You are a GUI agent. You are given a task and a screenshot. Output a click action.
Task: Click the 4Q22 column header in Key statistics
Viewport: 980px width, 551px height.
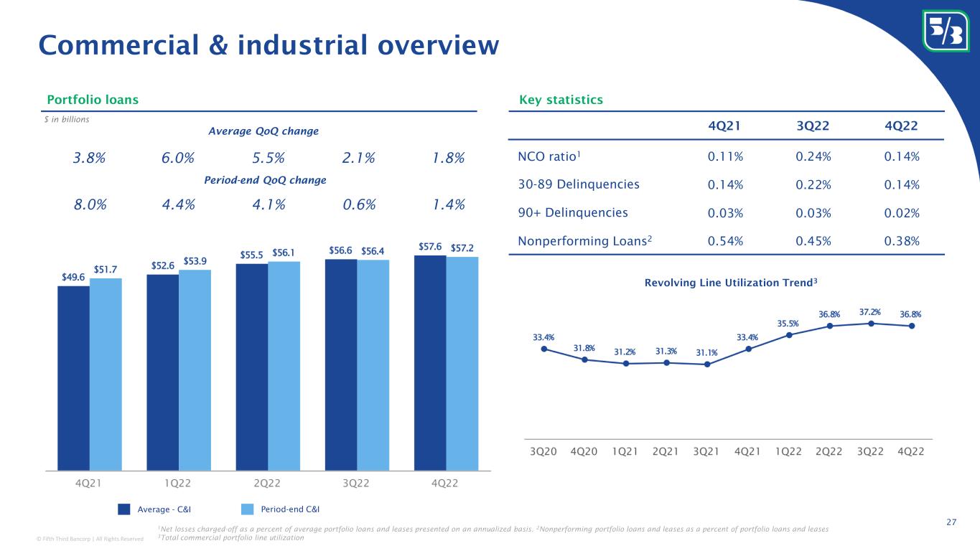[x=902, y=126]
